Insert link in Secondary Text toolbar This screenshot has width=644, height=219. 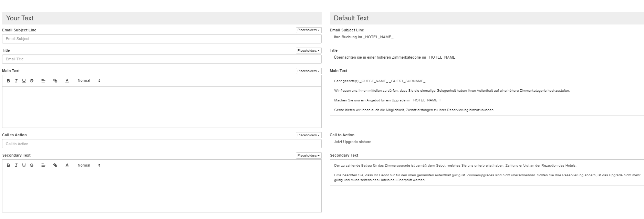tap(55, 166)
